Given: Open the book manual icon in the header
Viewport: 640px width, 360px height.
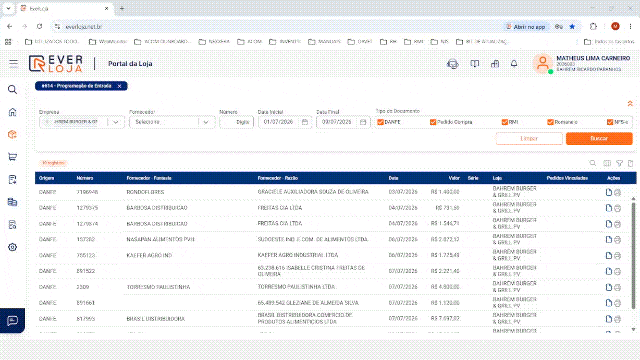Looking at the screenshot, I should click(474, 64).
